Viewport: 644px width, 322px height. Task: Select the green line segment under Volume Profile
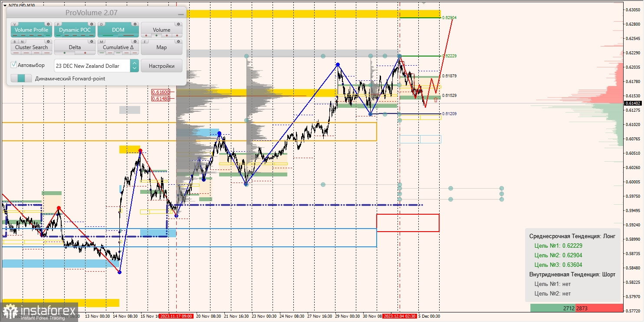tap(48, 35)
